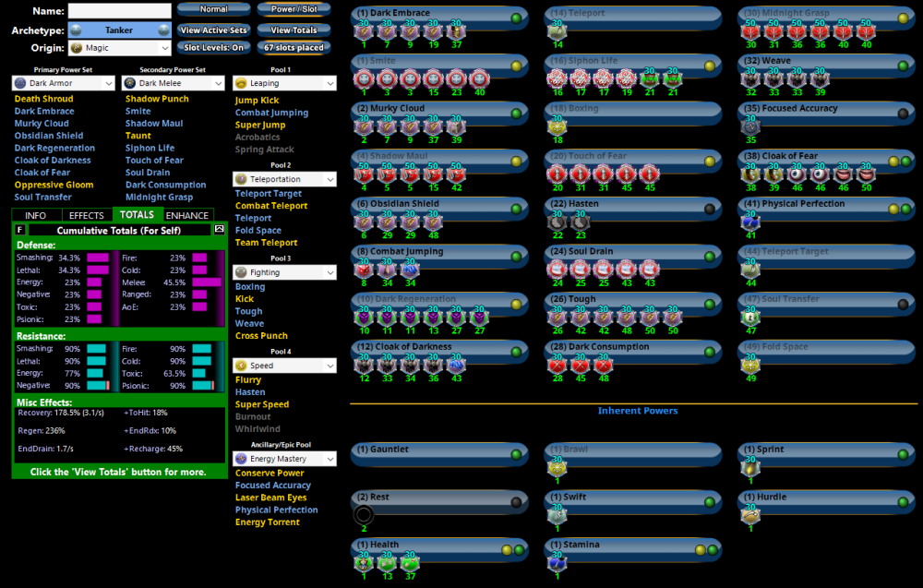Click the enhancement slot icon under Fold Space
923x588 pixels.
[x=750, y=366]
